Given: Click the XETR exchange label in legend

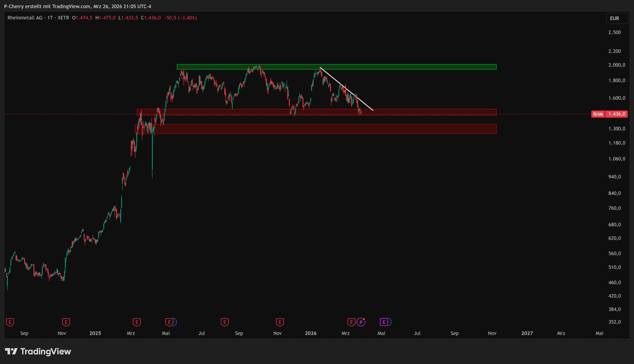Looking at the screenshot, I should coord(63,18).
